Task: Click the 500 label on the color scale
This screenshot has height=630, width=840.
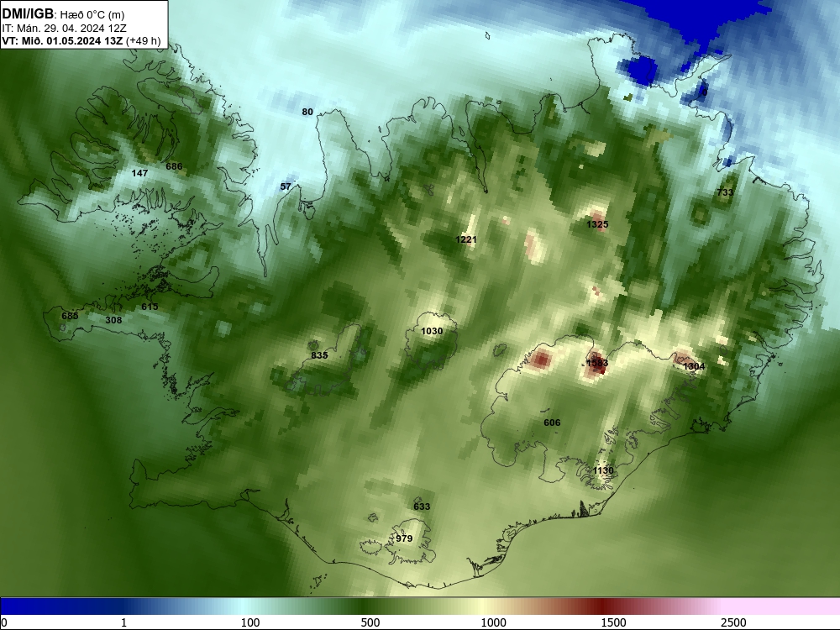Action: pos(370,622)
